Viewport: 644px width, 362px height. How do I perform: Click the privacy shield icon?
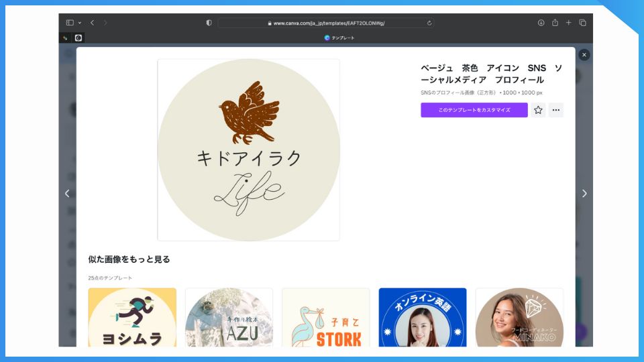(x=209, y=23)
